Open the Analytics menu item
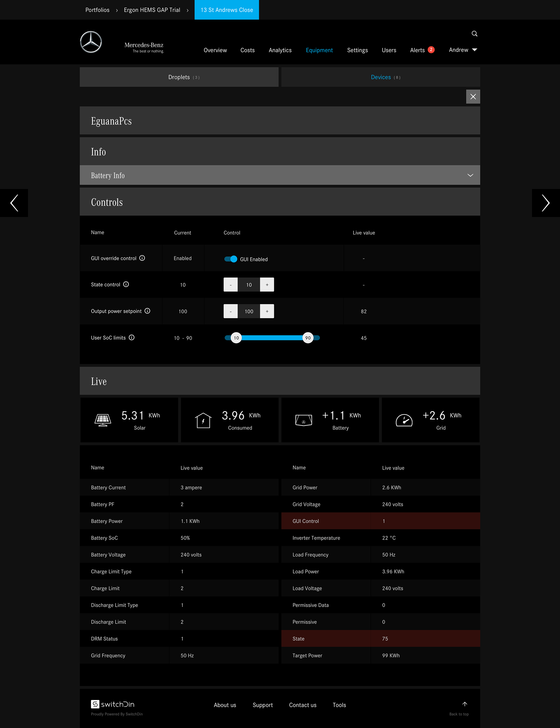The image size is (560, 728). coord(280,50)
